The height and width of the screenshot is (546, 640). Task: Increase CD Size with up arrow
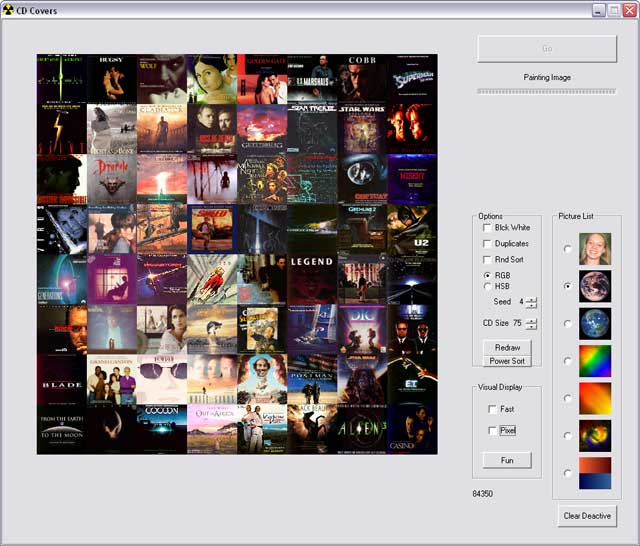coord(531,321)
